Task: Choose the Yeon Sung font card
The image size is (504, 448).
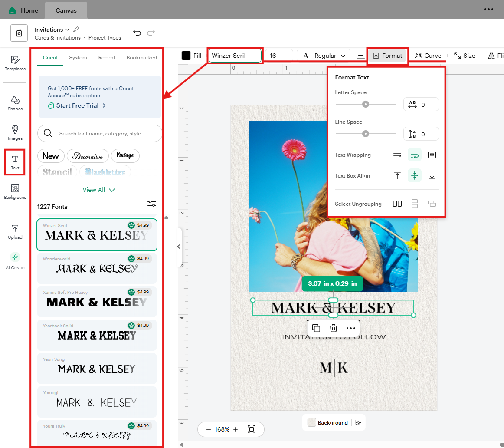Action: pos(97,369)
